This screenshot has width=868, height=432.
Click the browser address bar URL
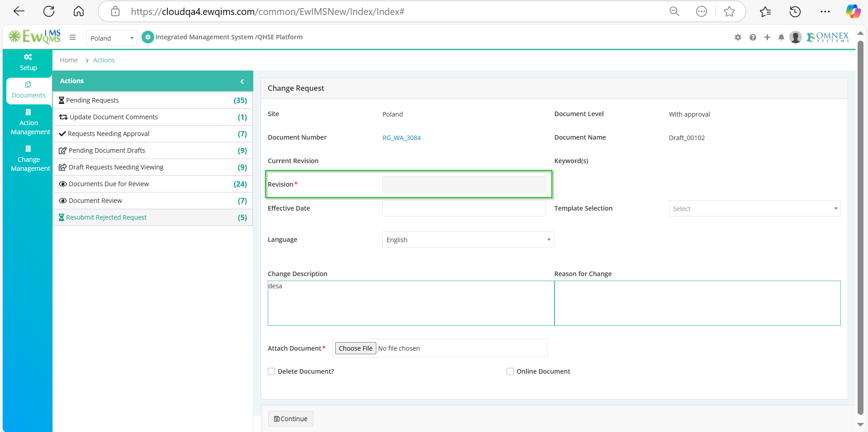[268, 12]
